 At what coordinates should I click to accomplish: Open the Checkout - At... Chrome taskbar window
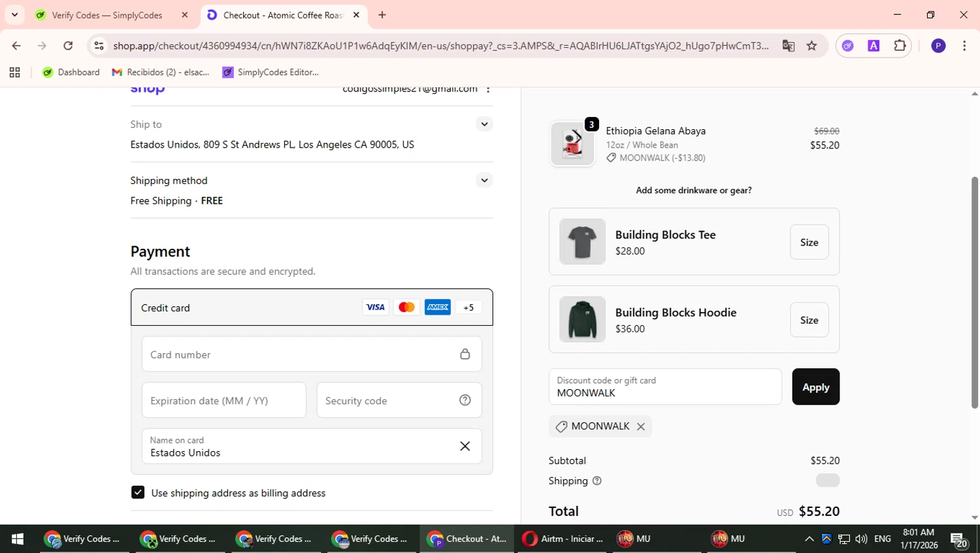pyautogui.click(x=467, y=539)
